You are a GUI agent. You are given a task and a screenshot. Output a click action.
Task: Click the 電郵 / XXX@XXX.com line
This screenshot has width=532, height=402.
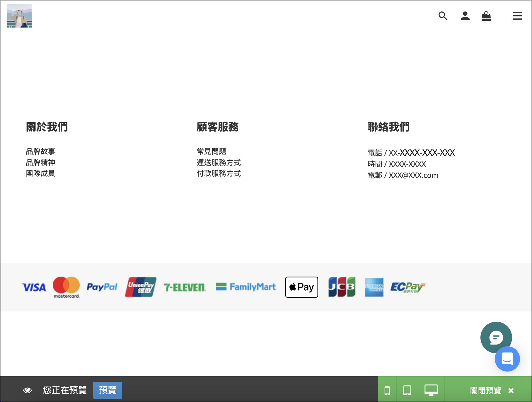[x=403, y=175]
